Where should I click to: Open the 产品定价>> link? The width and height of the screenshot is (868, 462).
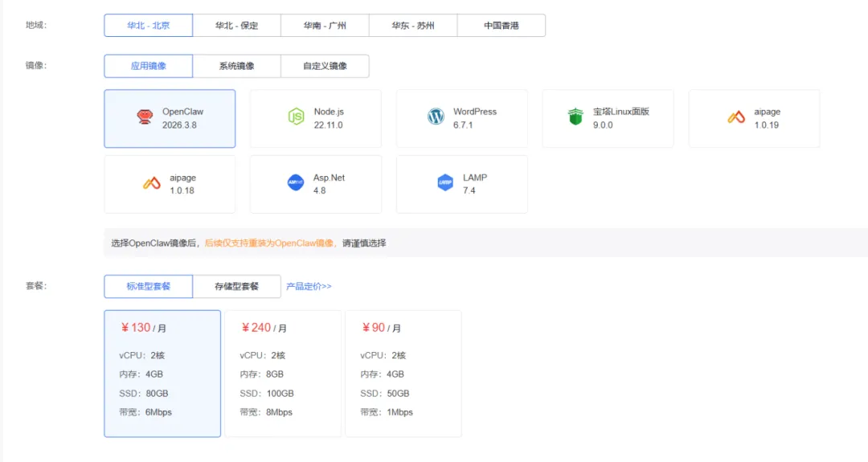pos(309,287)
